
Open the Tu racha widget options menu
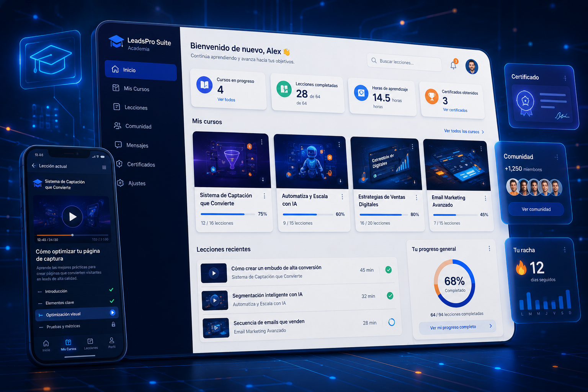pos(565,250)
